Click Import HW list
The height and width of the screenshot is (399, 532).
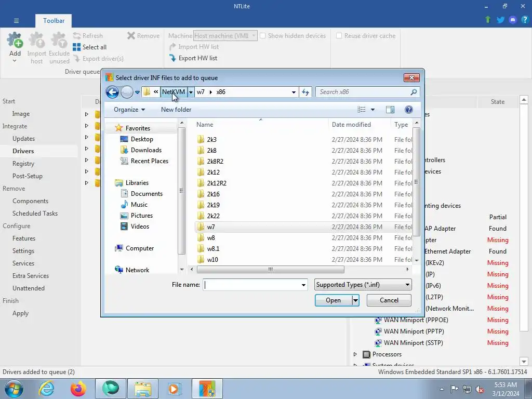point(194,47)
